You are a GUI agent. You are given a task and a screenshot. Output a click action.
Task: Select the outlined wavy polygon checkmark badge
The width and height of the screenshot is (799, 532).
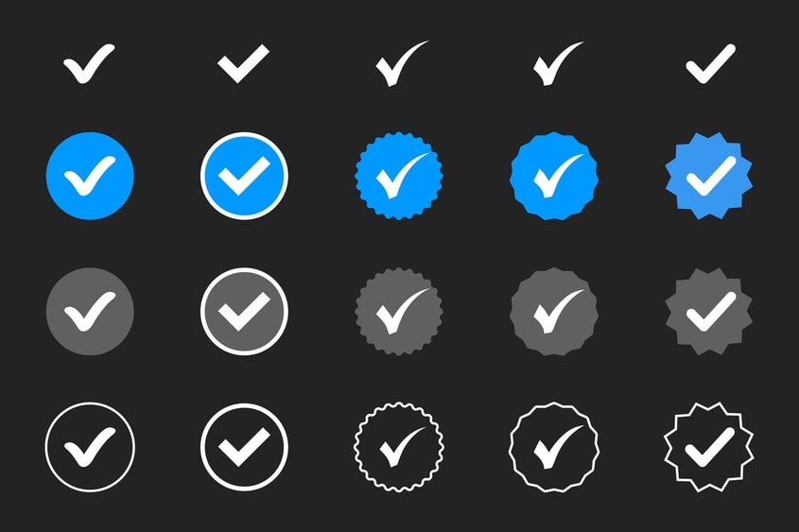[554, 447]
